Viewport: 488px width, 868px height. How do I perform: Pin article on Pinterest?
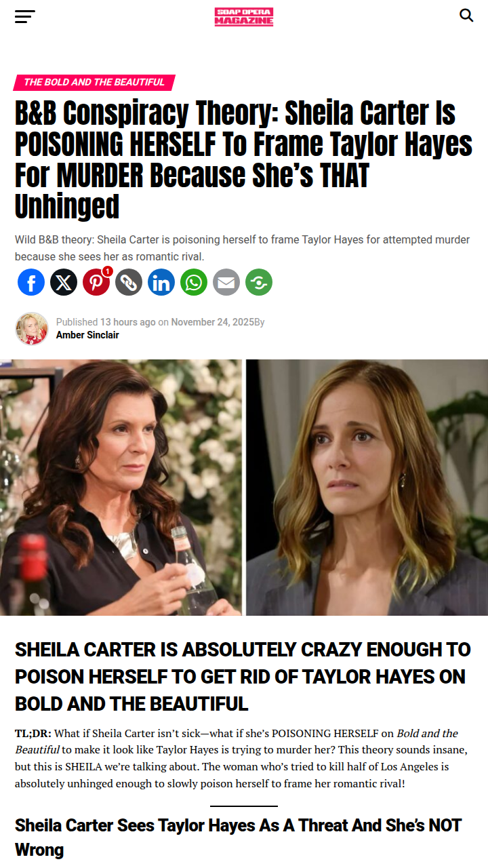point(96,281)
